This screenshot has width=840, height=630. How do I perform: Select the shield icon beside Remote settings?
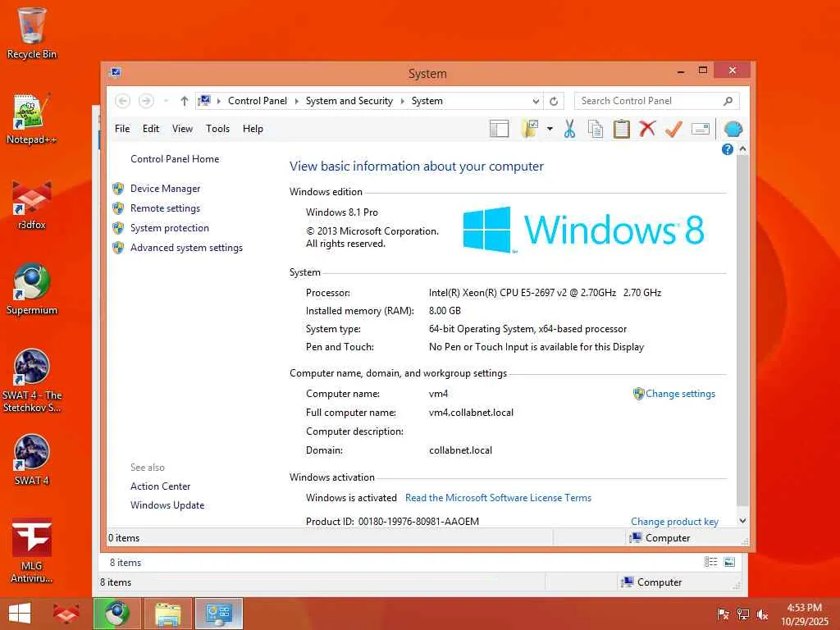(118, 208)
